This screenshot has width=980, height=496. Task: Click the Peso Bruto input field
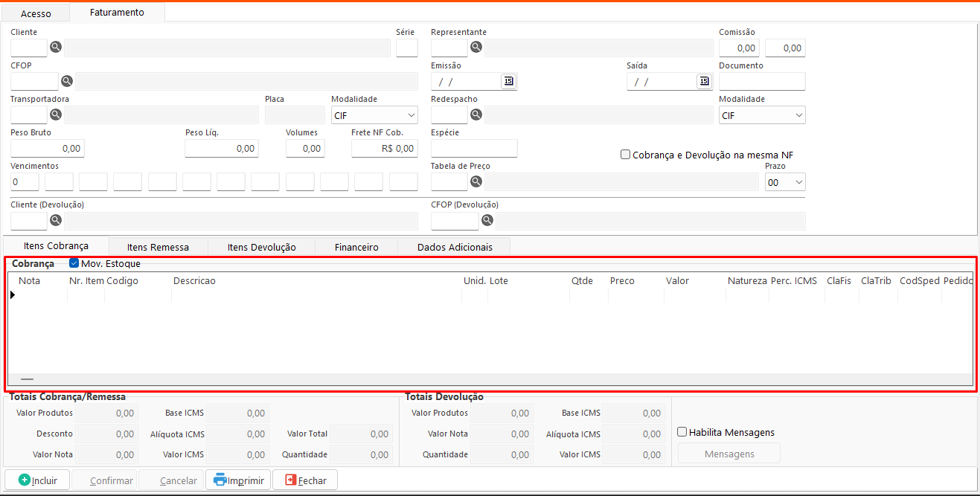(47, 149)
